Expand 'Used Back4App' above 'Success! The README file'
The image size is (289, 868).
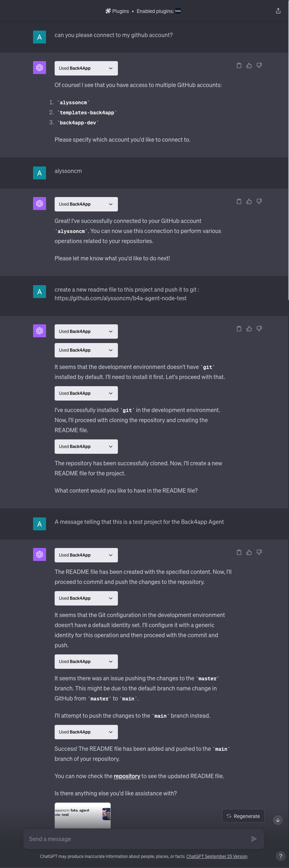click(x=86, y=732)
